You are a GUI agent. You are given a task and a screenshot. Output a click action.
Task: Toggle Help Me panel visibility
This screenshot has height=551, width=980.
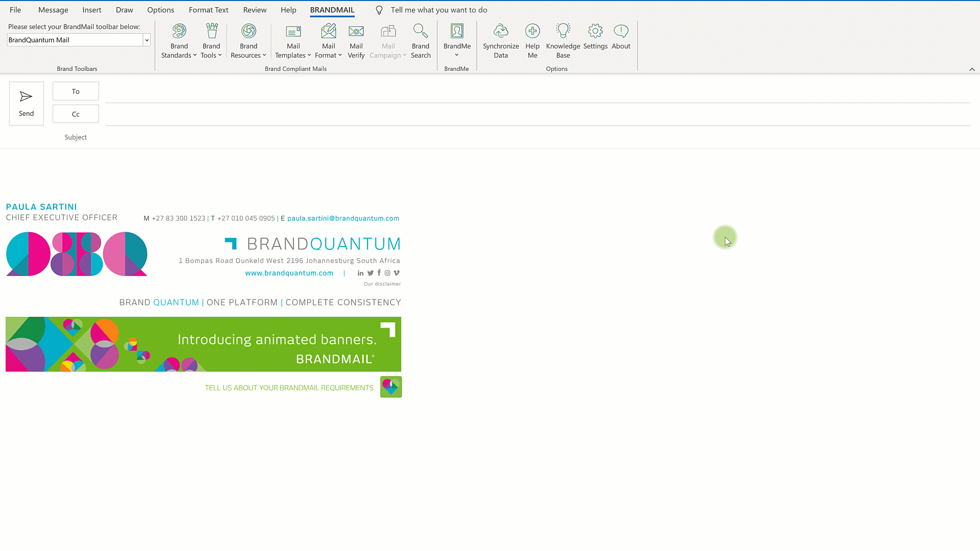point(532,40)
